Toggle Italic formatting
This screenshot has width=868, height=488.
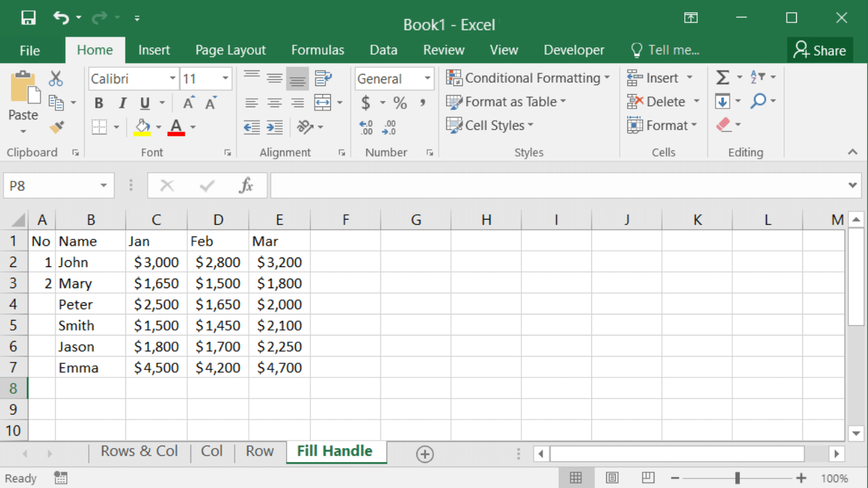[x=122, y=103]
